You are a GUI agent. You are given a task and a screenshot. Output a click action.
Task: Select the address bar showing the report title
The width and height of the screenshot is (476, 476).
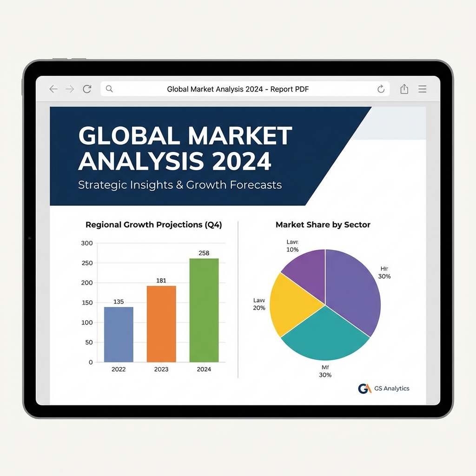point(238,89)
